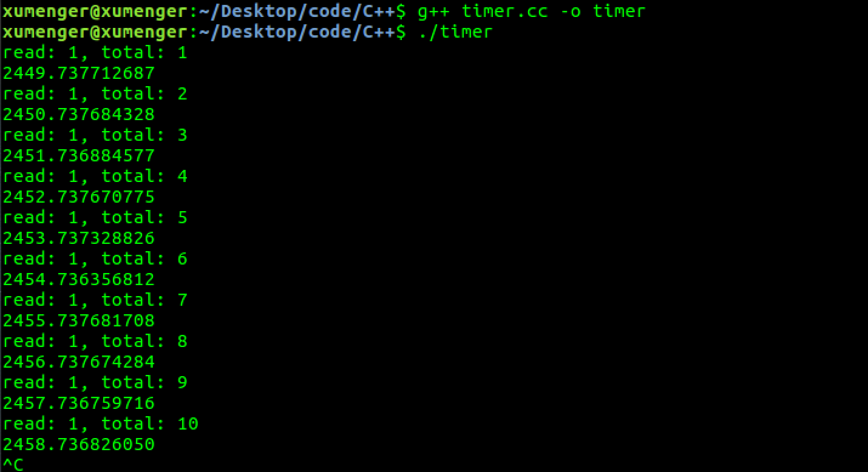
Task: Click the timestamp 2457.736759716
Action: pos(79,403)
